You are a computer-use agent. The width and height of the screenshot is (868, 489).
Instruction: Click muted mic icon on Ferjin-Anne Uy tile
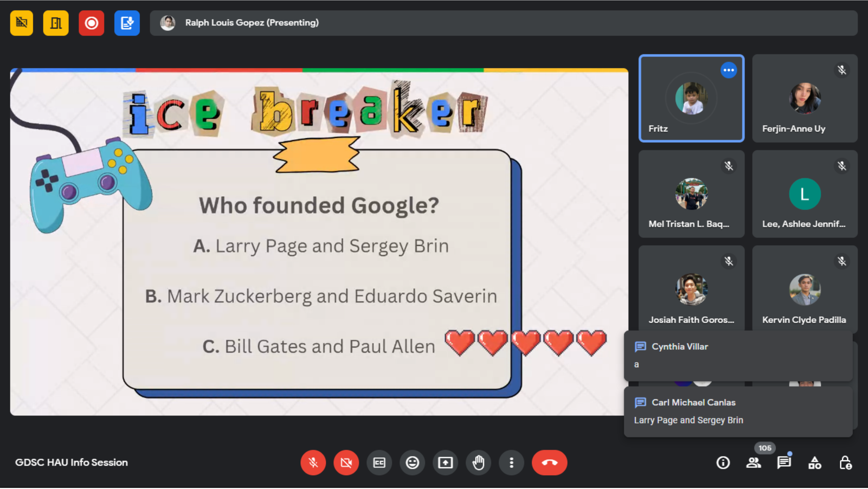[x=842, y=70]
